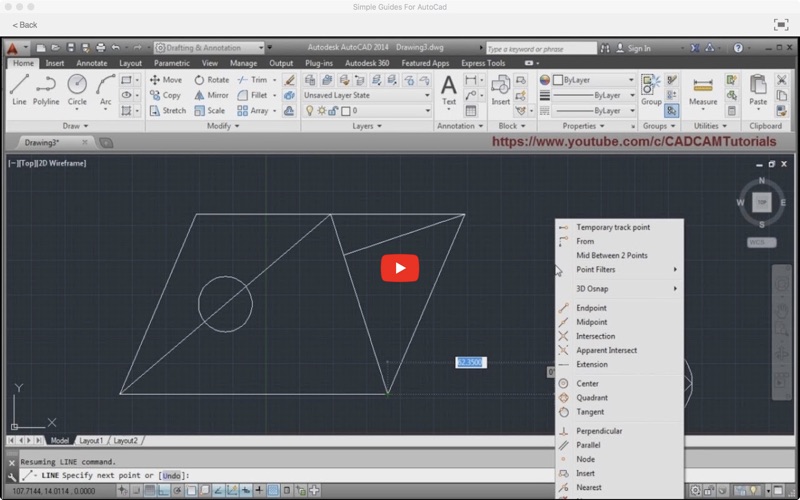Image resolution: width=800 pixels, height=500 pixels.
Task: Click the Help question mark icon
Action: coord(738,48)
